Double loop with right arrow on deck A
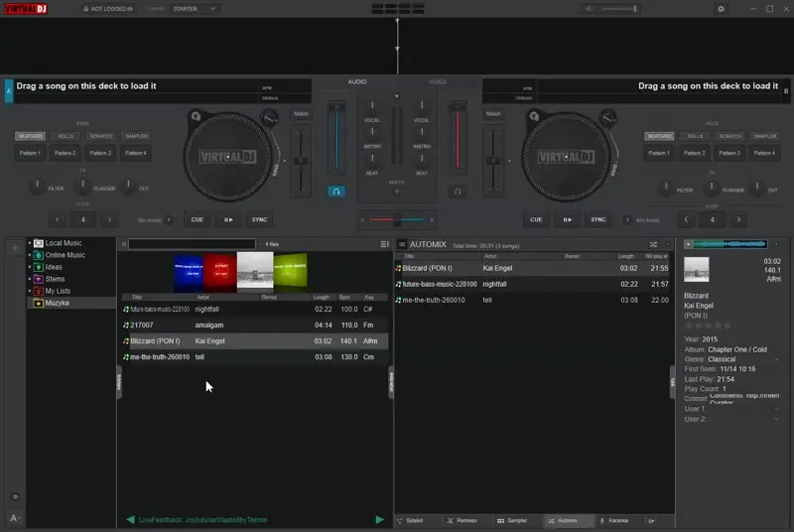Screen dimensions: 794x532 (109, 219)
